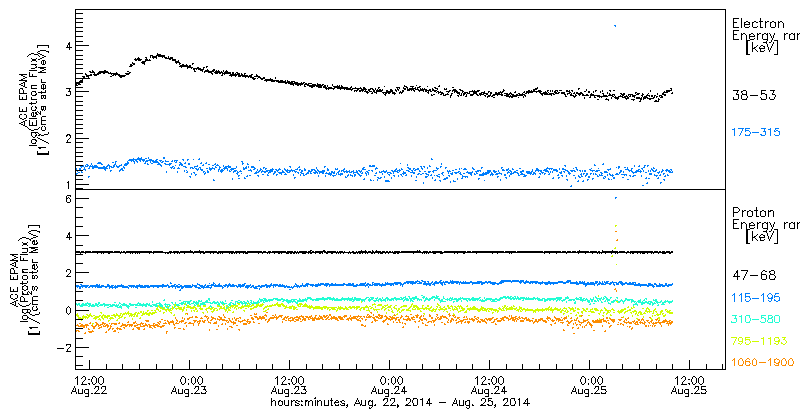Click the 38-53 electron energy legend label

click(x=754, y=95)
